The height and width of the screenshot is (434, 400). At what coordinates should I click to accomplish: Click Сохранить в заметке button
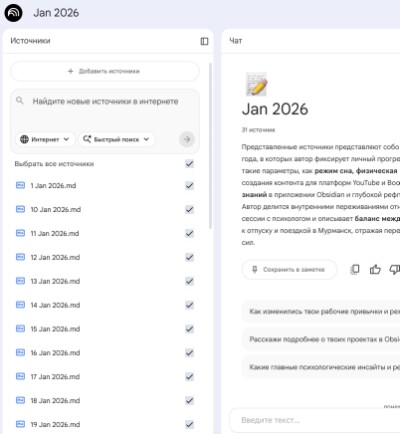tap(289, 269)
